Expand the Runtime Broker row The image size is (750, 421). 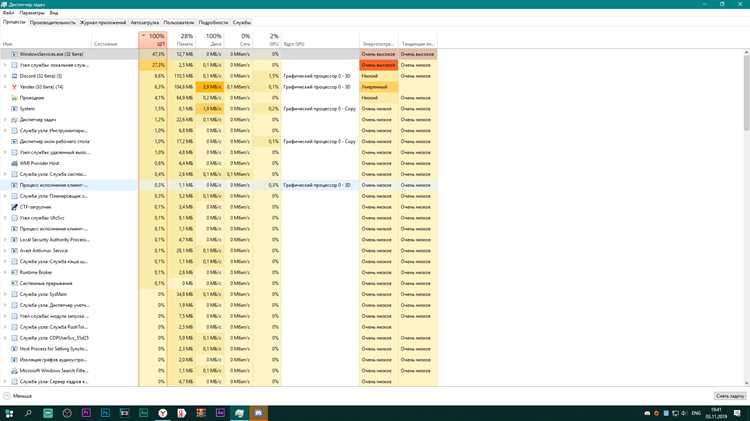(5, 273)
